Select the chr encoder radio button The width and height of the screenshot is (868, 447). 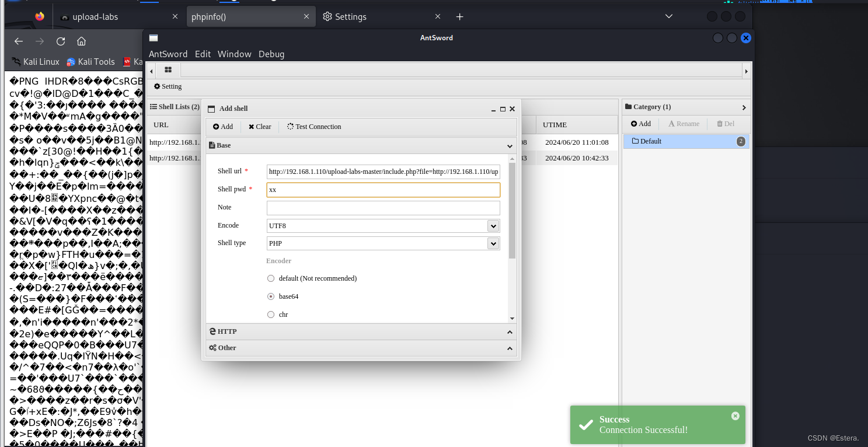[270, 315]
